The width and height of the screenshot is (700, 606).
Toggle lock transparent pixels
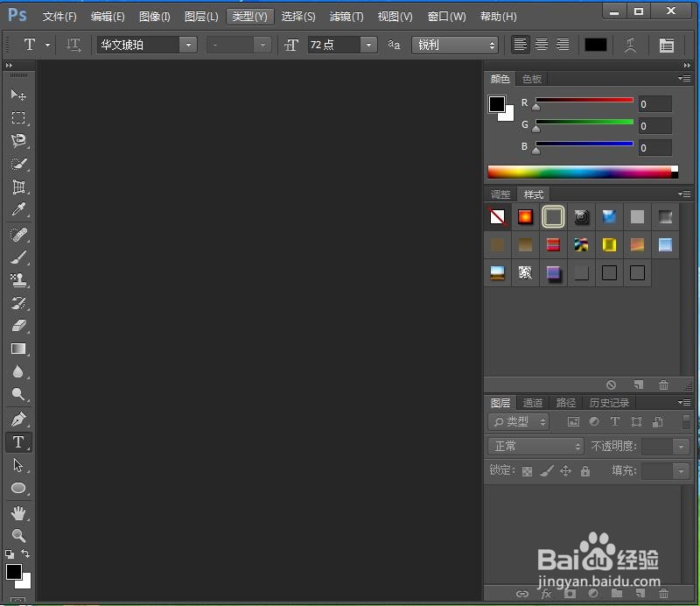click(x=528, y=471)
